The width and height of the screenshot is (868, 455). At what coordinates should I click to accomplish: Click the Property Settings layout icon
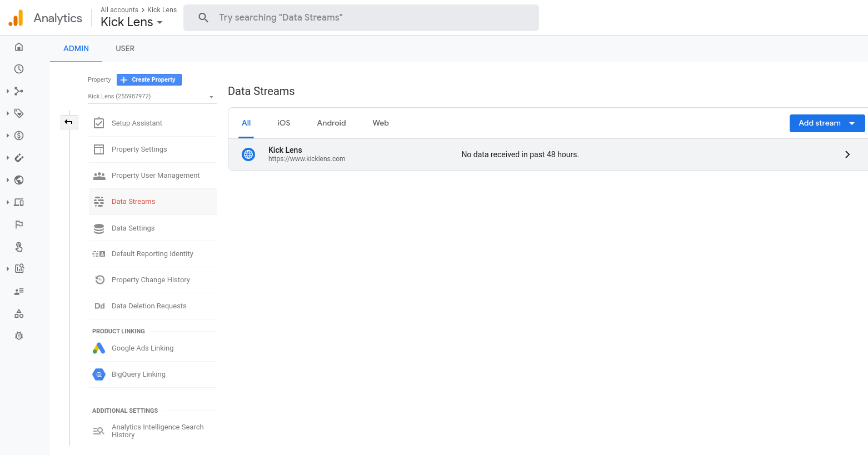pos(99,149)
